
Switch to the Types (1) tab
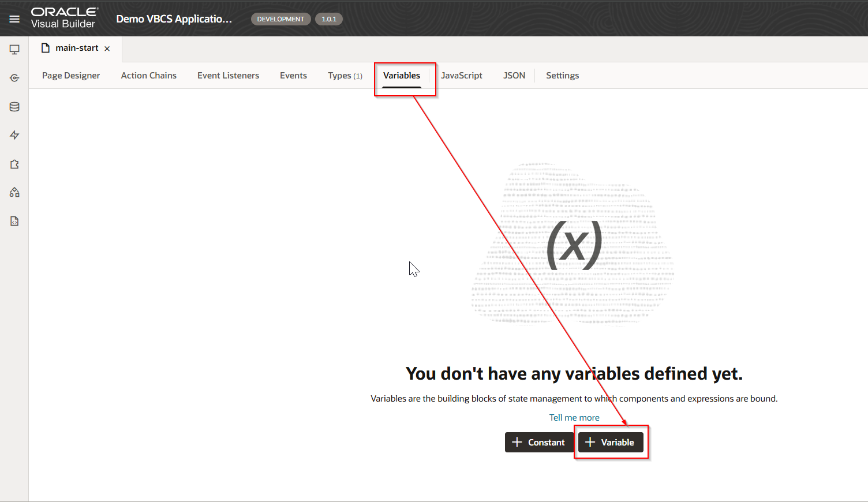click(345, 76)
